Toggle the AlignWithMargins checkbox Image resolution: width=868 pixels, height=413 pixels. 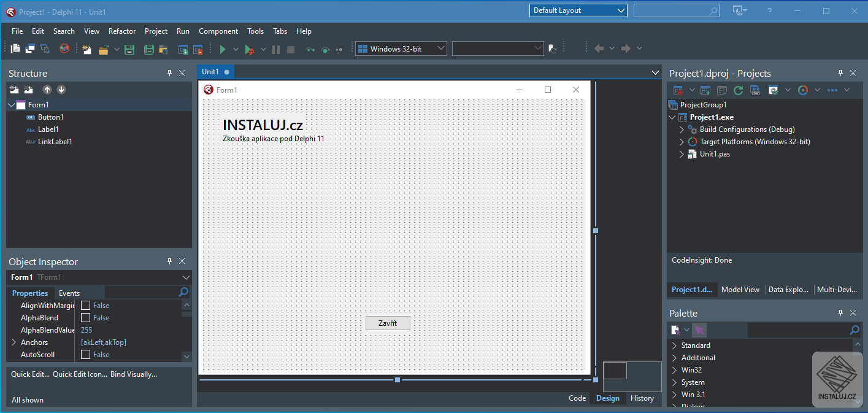point(86,305)
